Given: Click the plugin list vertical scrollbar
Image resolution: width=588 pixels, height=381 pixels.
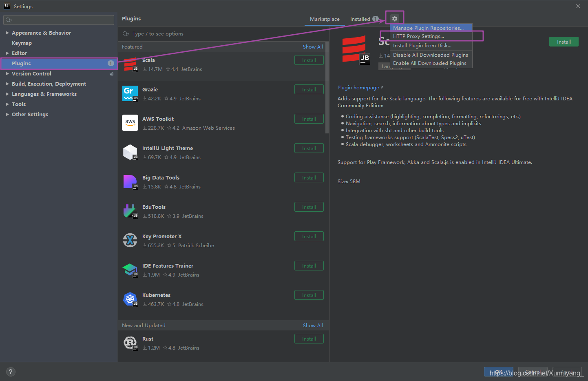Looking at the screenshot, I should click(327, 88).
